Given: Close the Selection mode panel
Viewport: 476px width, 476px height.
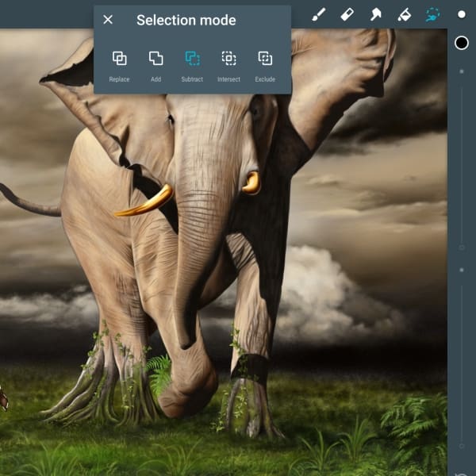Looking at the screenshot, I should (x=108, y=20).
